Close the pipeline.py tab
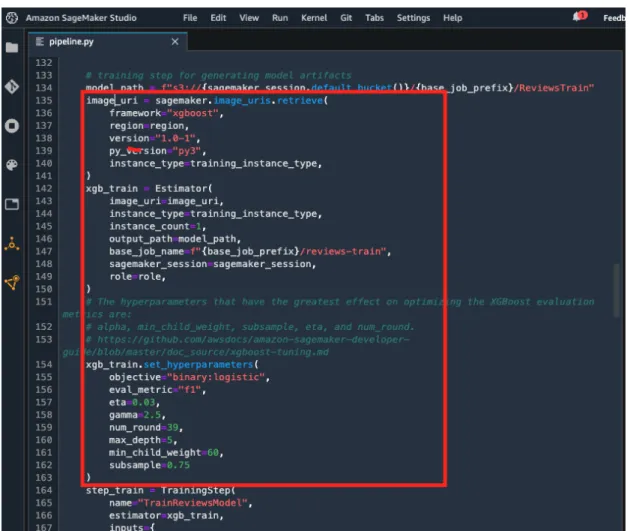The width and height of the screenshot is (630, 531). click(x=175, y=42)
